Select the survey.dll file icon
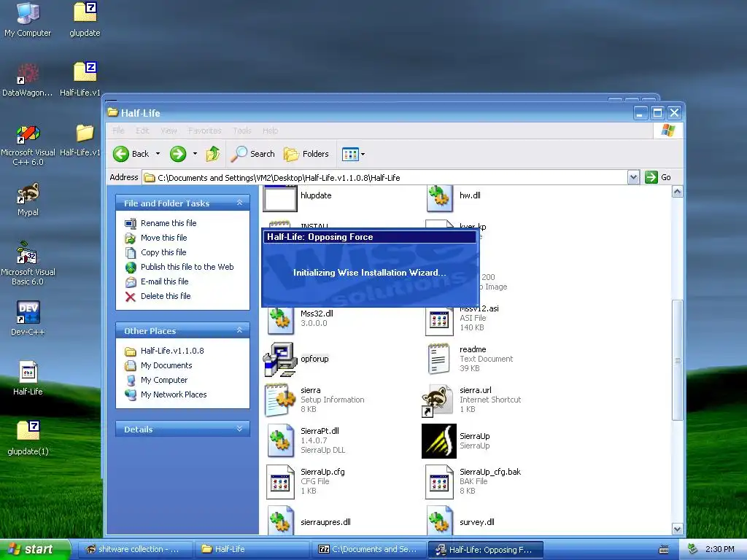Screen dimensions: 747x560 click(439, 521)
